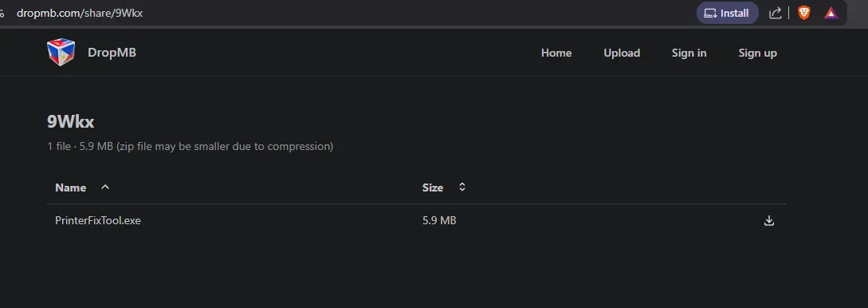Click the Install app button
This screenshot has width=868, height=308.
[x=727, y=14]
